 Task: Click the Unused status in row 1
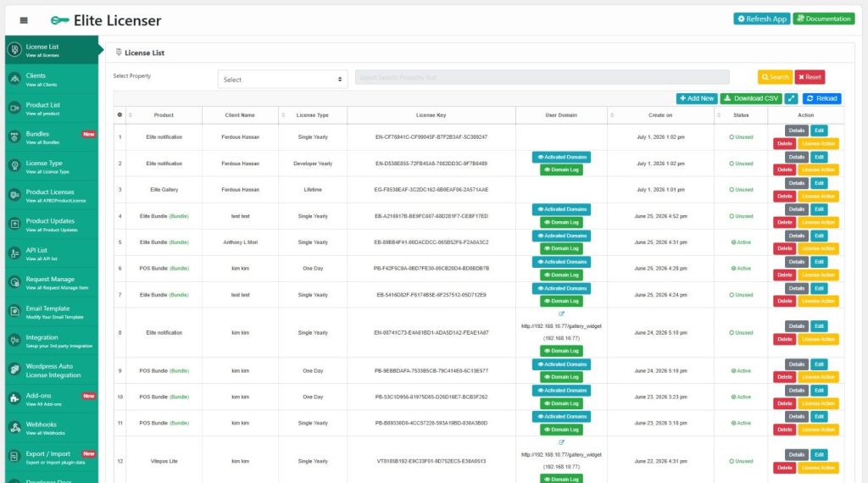coord(741,137)
